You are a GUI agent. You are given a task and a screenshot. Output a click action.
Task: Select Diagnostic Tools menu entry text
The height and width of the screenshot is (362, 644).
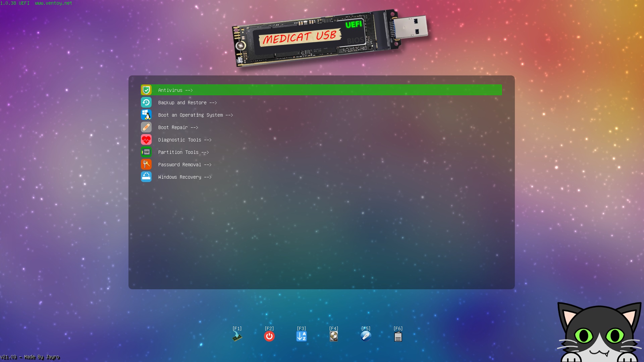184,140
